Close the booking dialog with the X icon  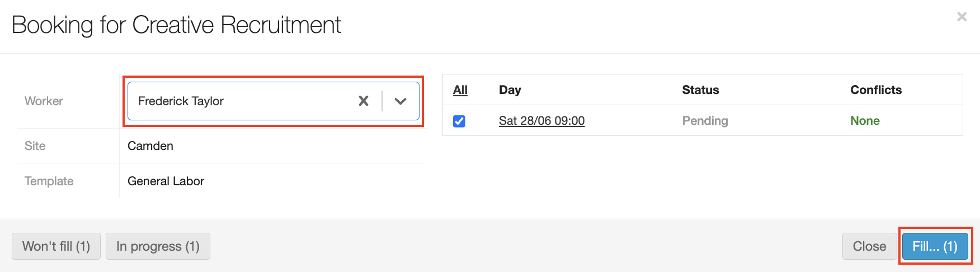tap(962, 17)
